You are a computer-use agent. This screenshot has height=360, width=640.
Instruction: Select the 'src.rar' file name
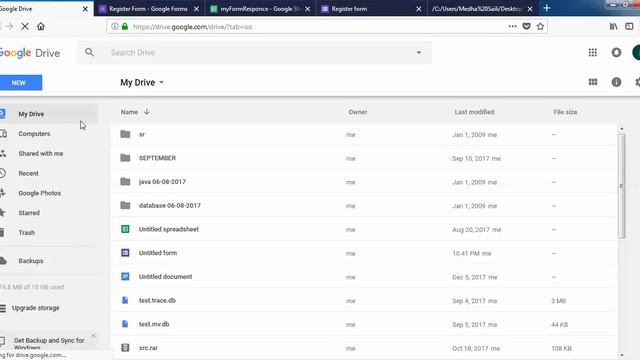(148, 348)
